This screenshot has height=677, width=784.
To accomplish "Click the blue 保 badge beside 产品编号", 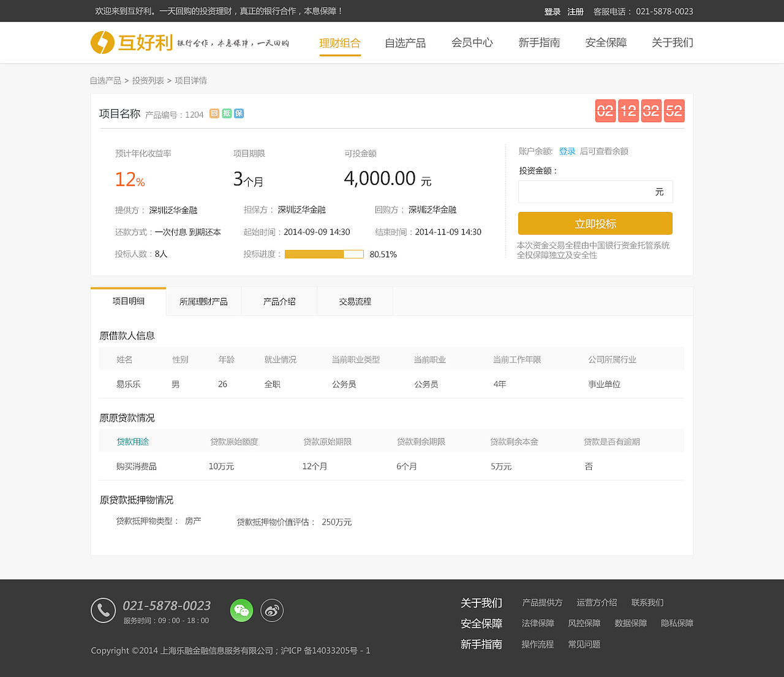I will point(238,113).
